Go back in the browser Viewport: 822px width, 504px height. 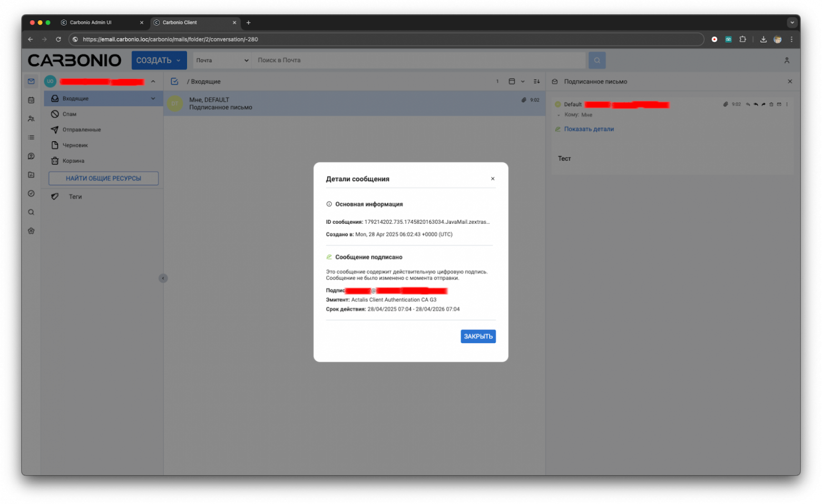31,39
